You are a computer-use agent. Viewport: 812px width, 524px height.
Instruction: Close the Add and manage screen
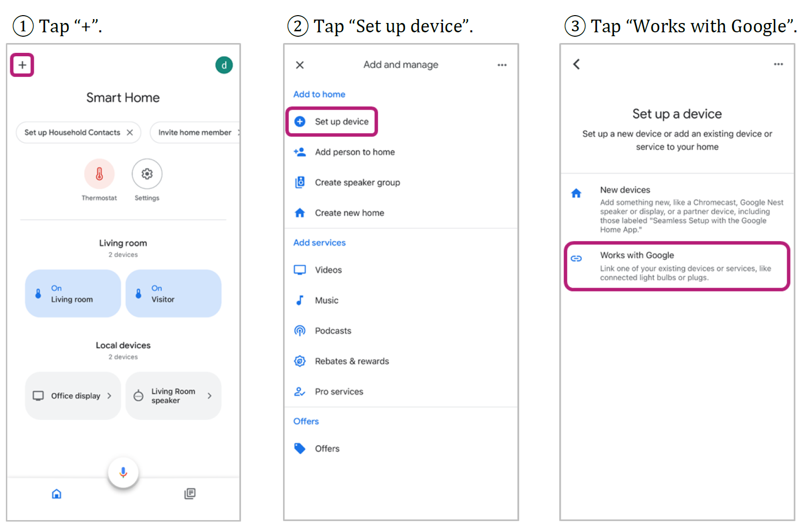click(300, 65)
